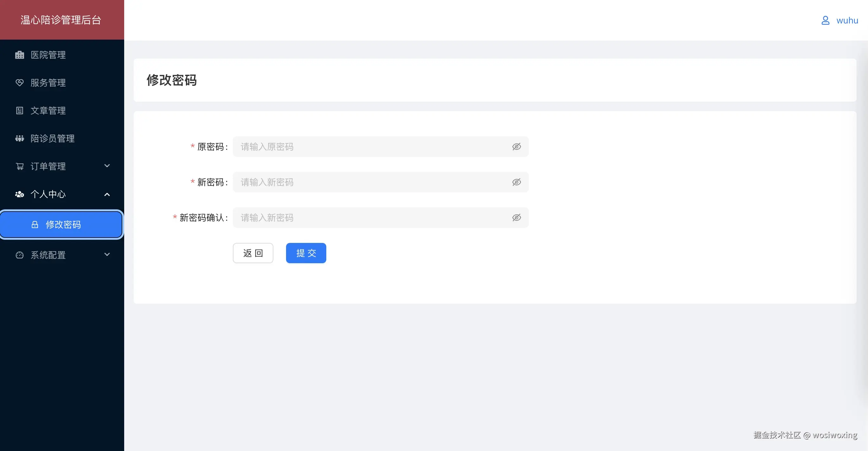Reveal the 新密码确认 password entry
Viewport: 868px width, 451px height.
point(516,218)
